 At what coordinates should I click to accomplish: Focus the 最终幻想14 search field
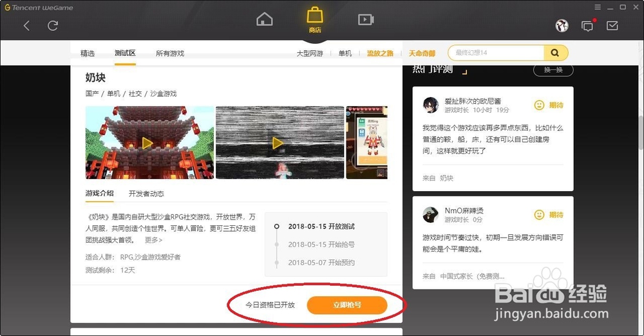click(496, 53)
